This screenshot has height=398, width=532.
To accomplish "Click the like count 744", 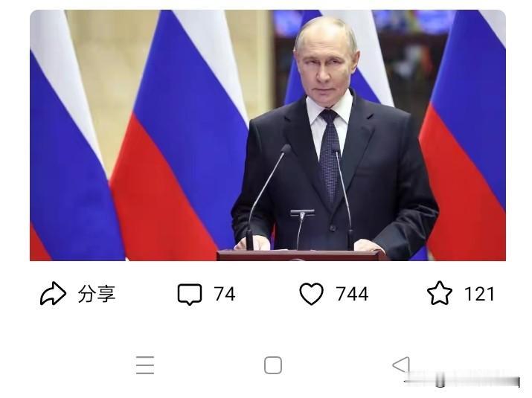I will click(352, 294).
